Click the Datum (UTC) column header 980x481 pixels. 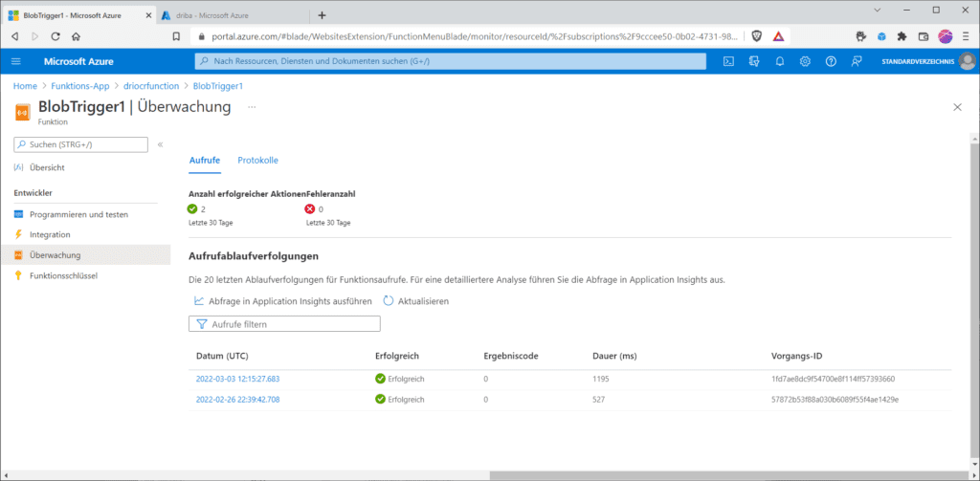tap(222, 356)
